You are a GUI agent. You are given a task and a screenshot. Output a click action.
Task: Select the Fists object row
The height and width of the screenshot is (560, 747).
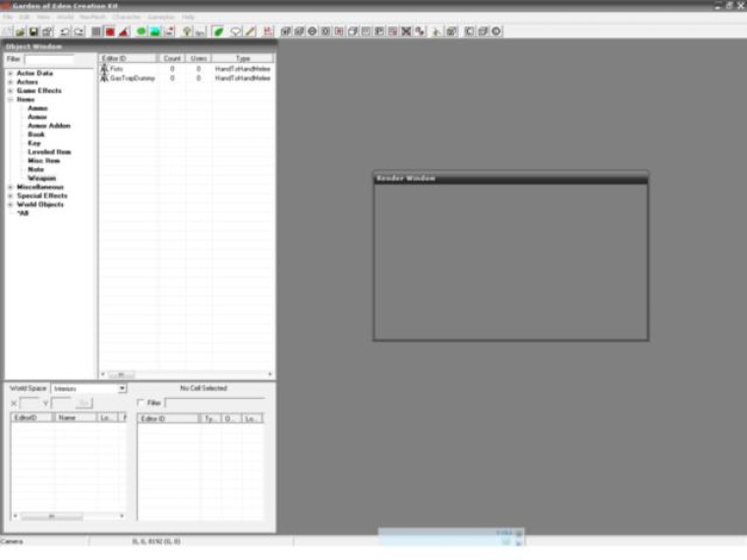click(x=186, y=69)
